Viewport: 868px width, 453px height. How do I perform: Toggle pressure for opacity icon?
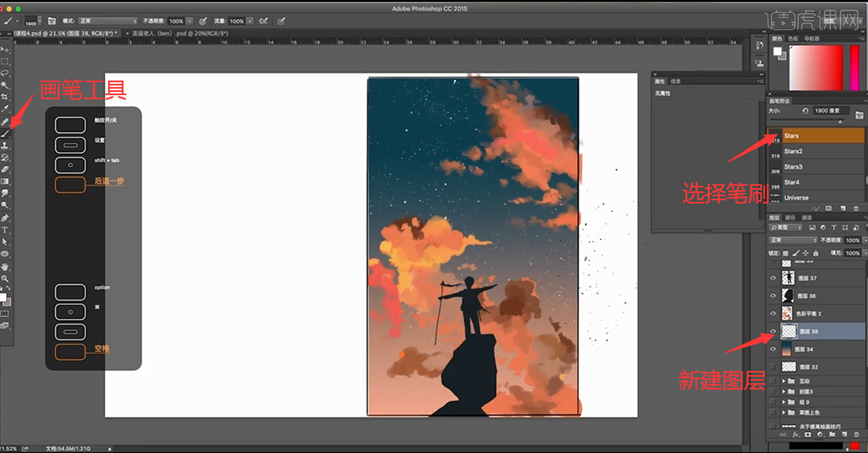(x=203, y=21)
